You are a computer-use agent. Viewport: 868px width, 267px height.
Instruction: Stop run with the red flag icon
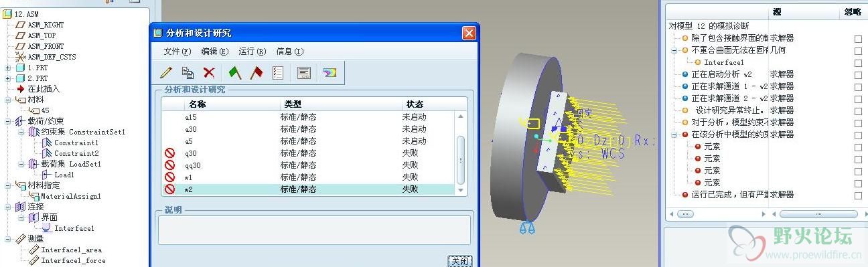pyautogui.click(x=256, y=72)
